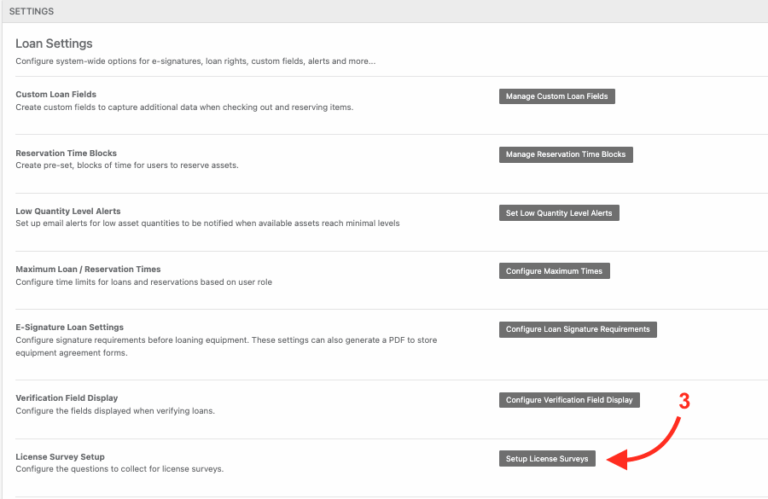Select the E-Signature Loan Settings title

tap(70, 327)
